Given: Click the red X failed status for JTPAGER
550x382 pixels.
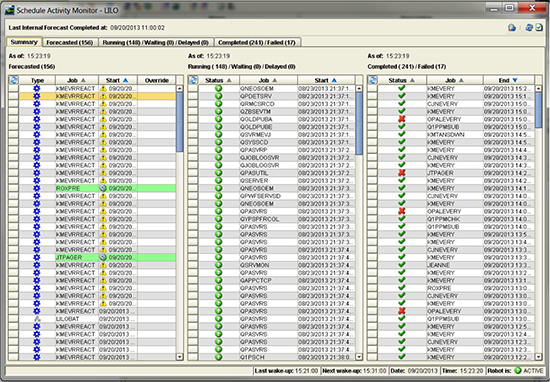Looking at the screenshot, I should 402,173.
